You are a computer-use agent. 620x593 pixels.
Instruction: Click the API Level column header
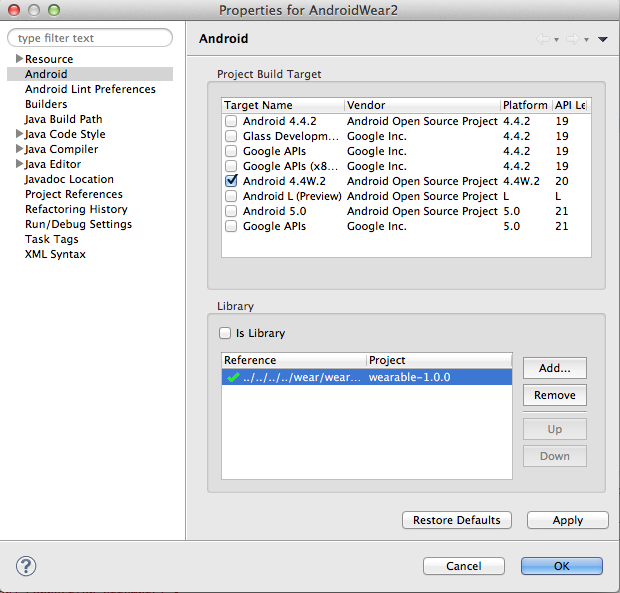pos(571,105)
